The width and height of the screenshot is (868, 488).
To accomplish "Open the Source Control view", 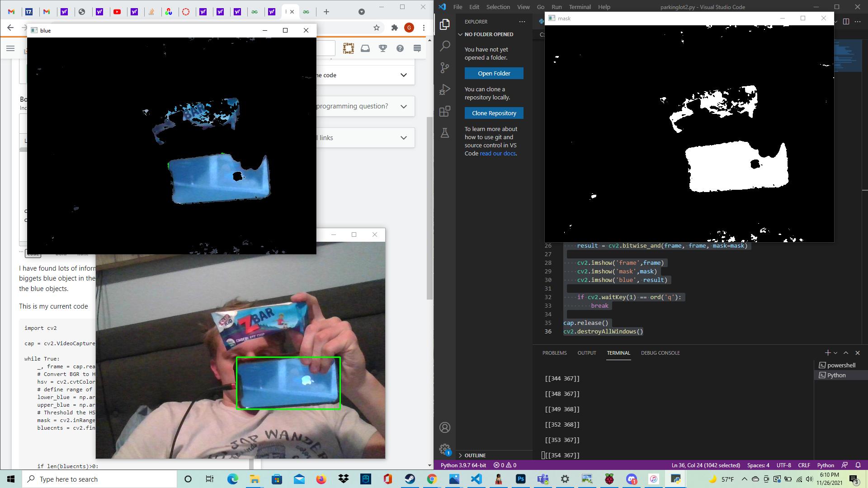I will coord(445,68).
